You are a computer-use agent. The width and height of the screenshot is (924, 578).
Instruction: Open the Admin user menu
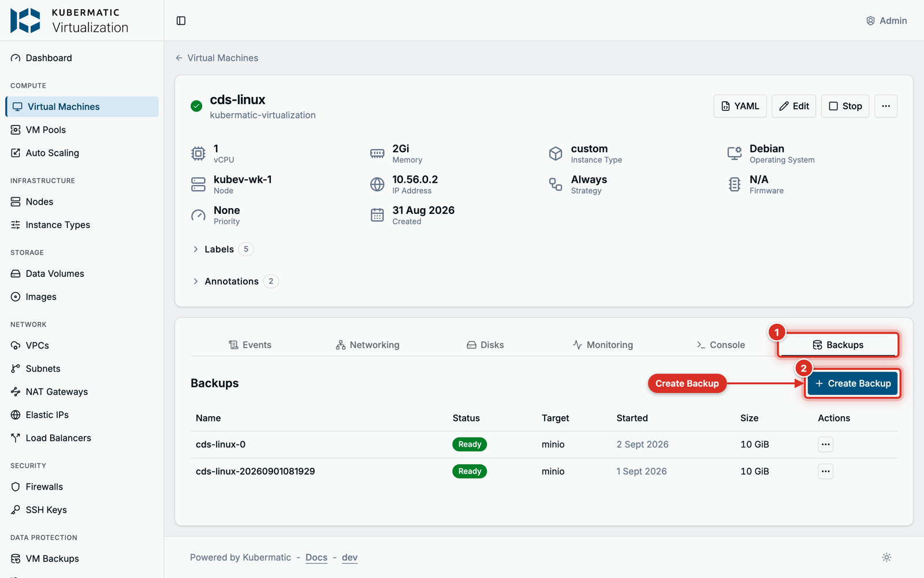point(886,21)
